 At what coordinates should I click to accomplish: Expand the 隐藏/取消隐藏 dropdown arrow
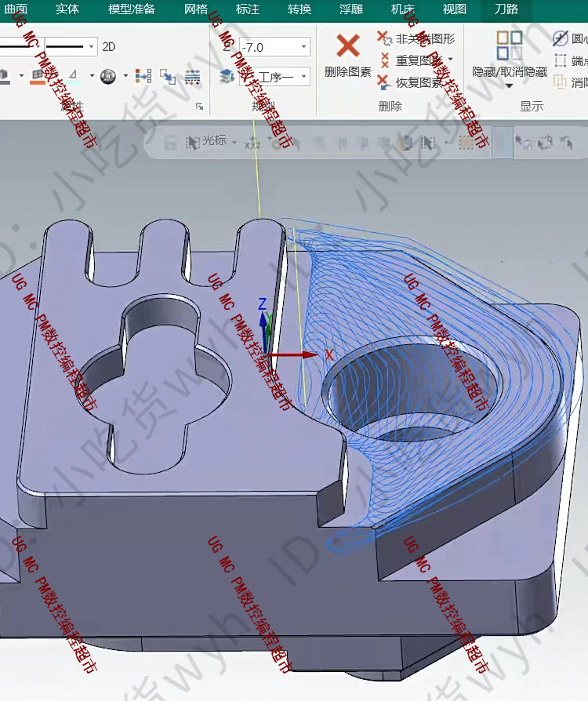(510, 85)
